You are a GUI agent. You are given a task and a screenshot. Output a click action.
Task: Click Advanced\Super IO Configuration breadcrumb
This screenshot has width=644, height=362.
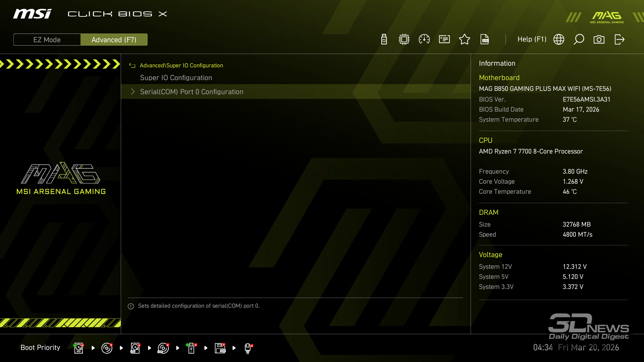(181, 66)
